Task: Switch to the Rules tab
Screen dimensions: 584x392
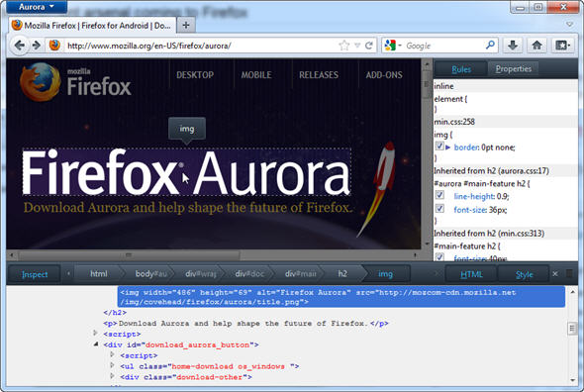Action: coord(461,69)
